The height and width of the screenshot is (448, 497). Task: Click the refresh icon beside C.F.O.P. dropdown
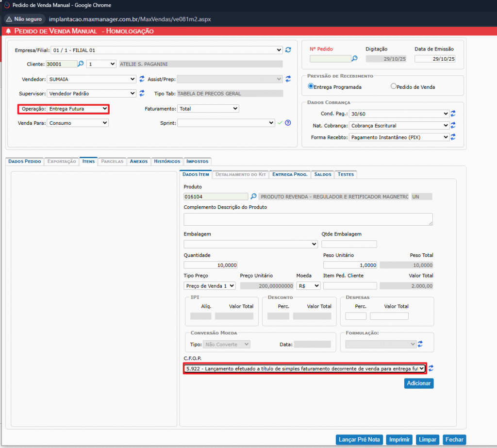(431, 369)
